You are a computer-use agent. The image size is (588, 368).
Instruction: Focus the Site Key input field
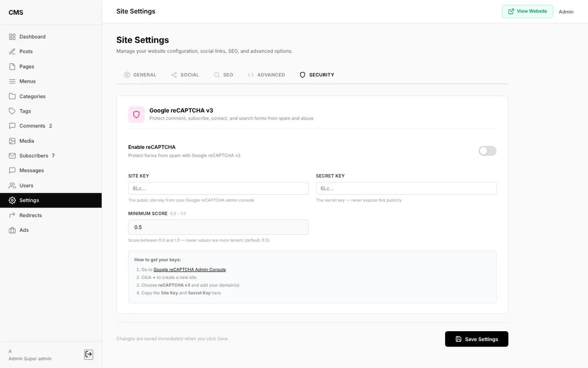[x=218, y=188]
